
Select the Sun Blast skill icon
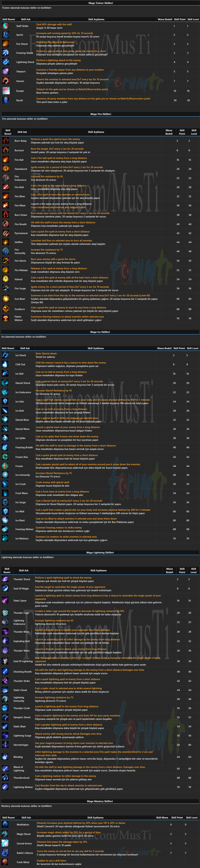click(6, 299)
